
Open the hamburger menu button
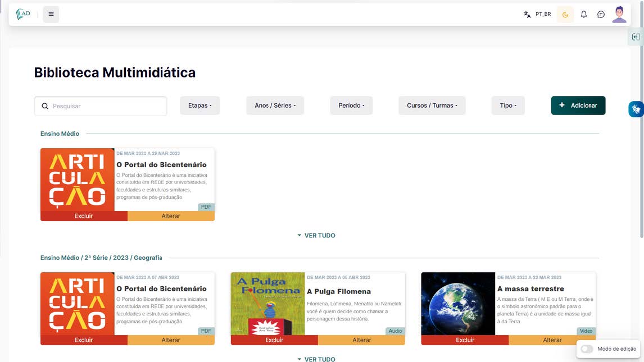[51, 14]
